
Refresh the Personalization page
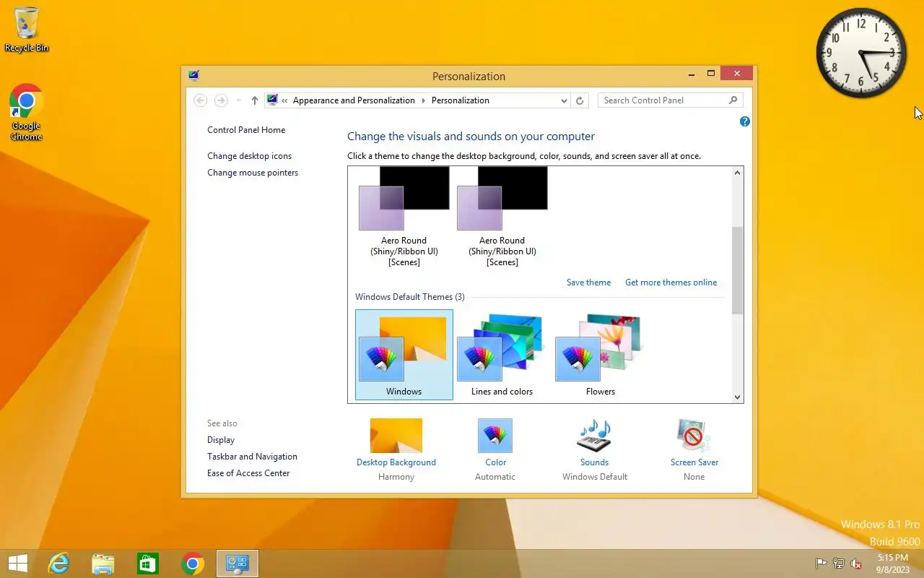[580, 101]
